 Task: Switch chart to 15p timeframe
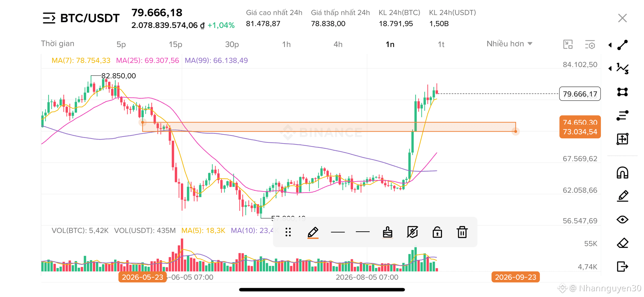[175, 44]
